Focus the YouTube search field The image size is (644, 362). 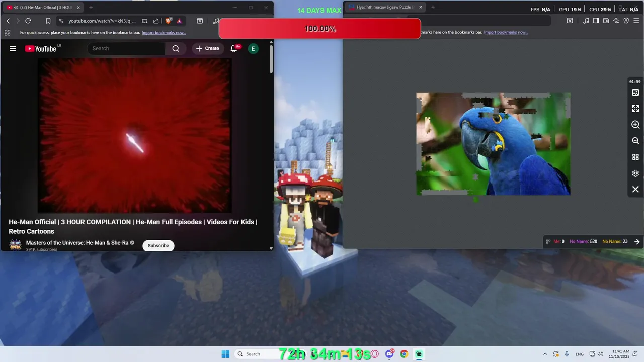[126, 49]
